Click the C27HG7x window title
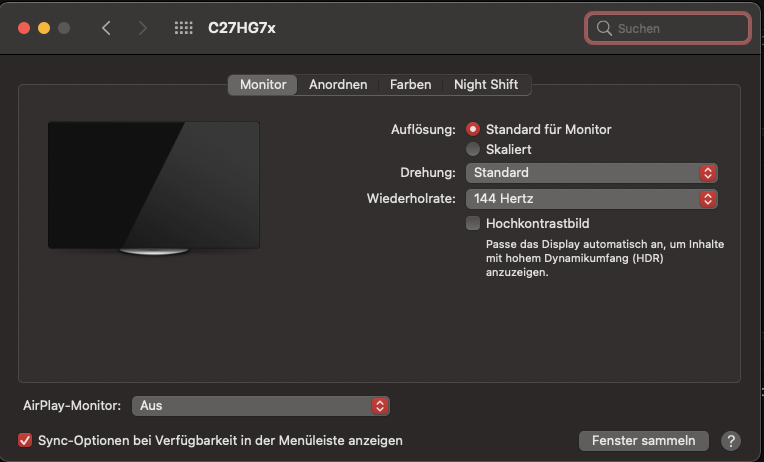 coord(242,28)
